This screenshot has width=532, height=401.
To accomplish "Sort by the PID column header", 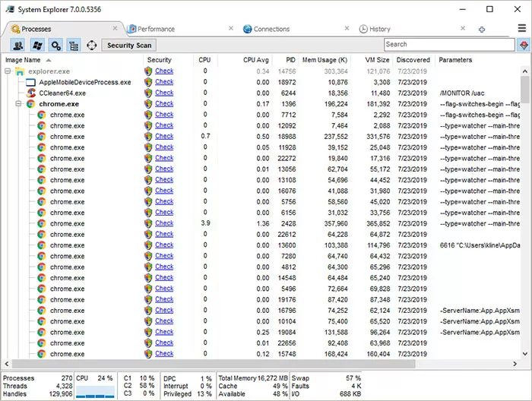I will (x=290, y=60).
